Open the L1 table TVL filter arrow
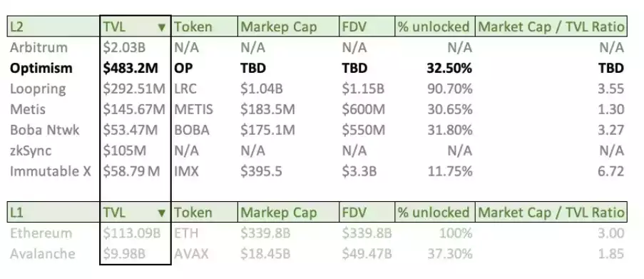 click(x=161, y=213)
